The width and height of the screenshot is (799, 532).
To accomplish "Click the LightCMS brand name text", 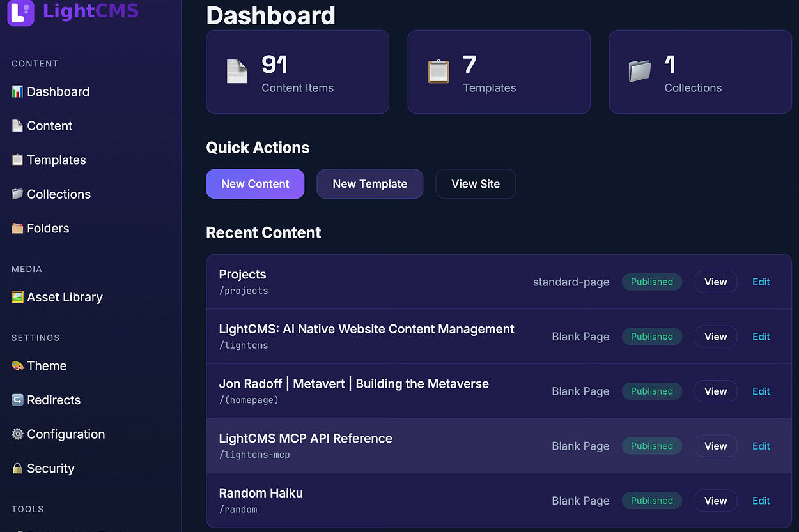I will pos(91,10).
